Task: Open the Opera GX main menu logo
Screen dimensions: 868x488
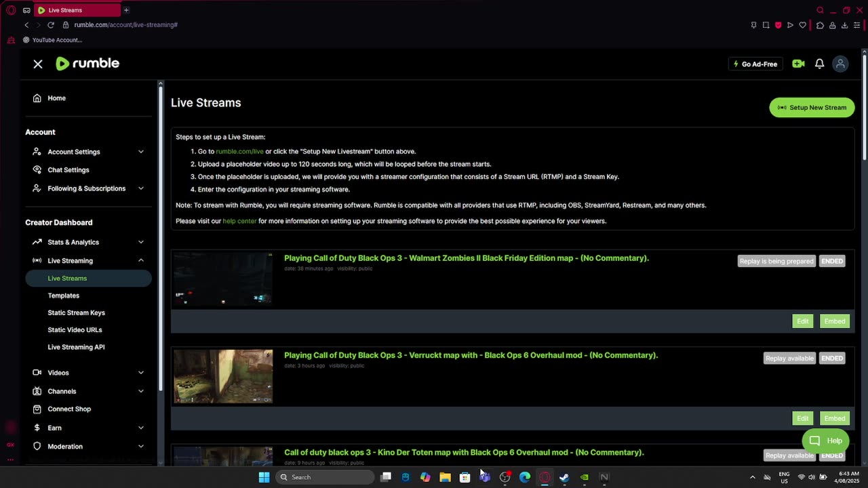Action: 11,10
